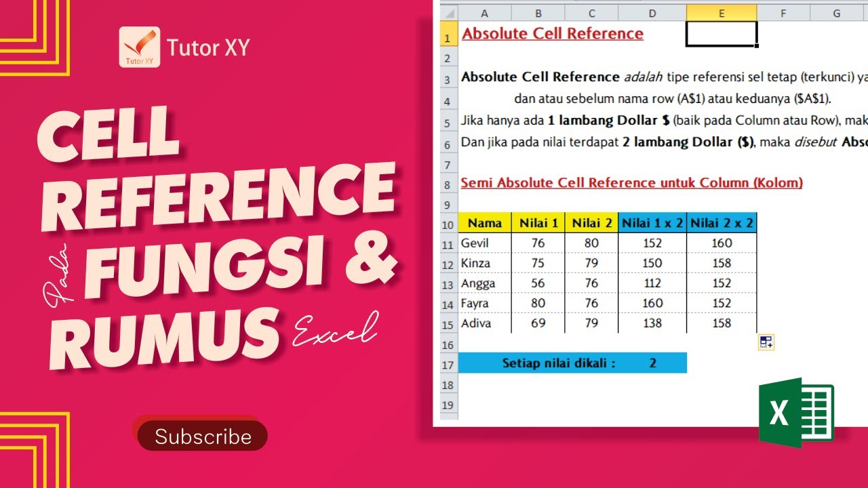The height and width of the screenshot is (488, 868).
Task: Click the Subscribe button
Action: pos(203,436)
